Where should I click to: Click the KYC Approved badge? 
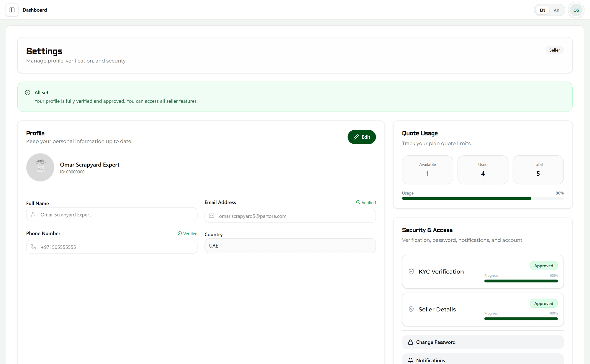click(543, 266)
